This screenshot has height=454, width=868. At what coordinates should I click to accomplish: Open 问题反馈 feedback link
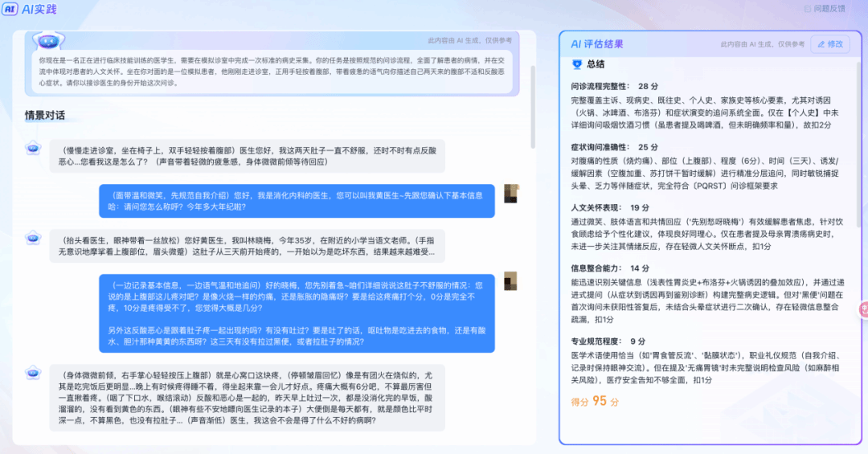824,9
